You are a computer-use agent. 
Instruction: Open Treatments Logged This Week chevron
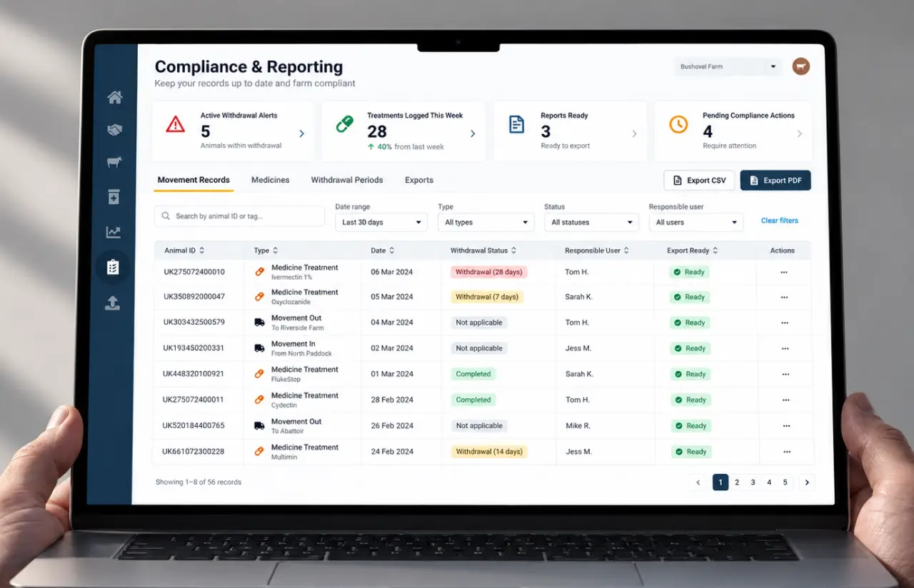pyautogui.click(x=473, y=133)
